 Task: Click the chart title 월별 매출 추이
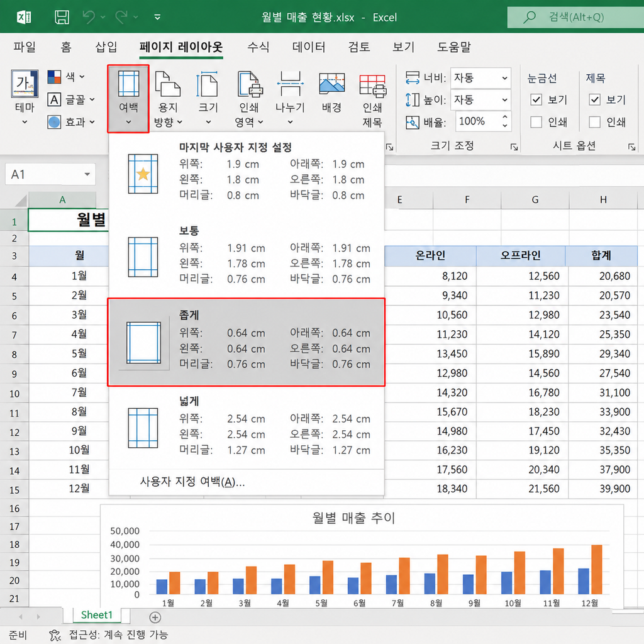[353, 518]
